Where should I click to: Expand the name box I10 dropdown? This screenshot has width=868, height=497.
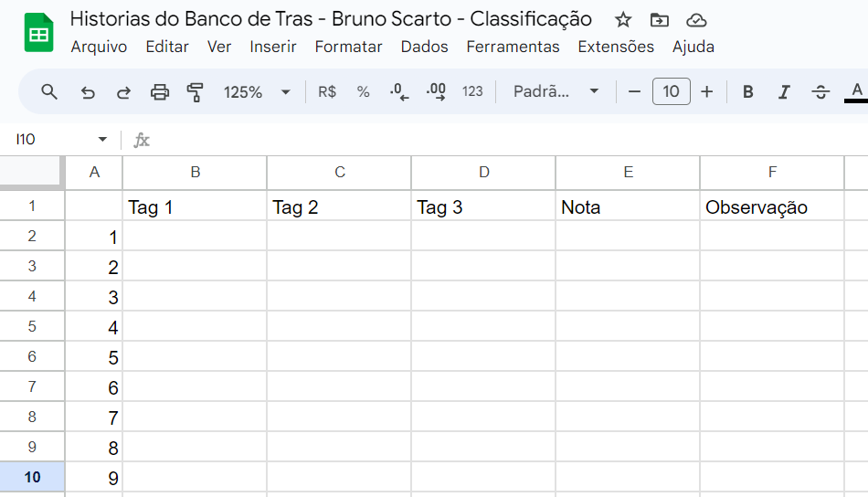(x=102, y=140)
